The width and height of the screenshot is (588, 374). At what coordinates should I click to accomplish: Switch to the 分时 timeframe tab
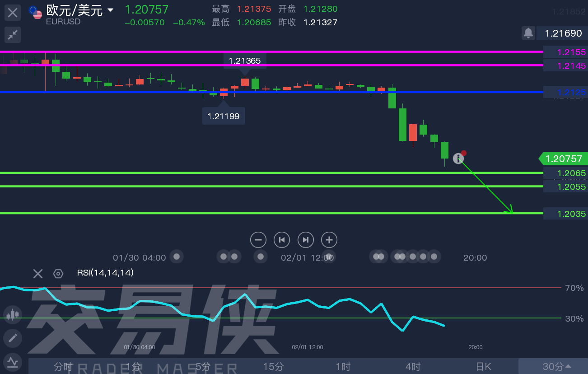click(63, 366)
